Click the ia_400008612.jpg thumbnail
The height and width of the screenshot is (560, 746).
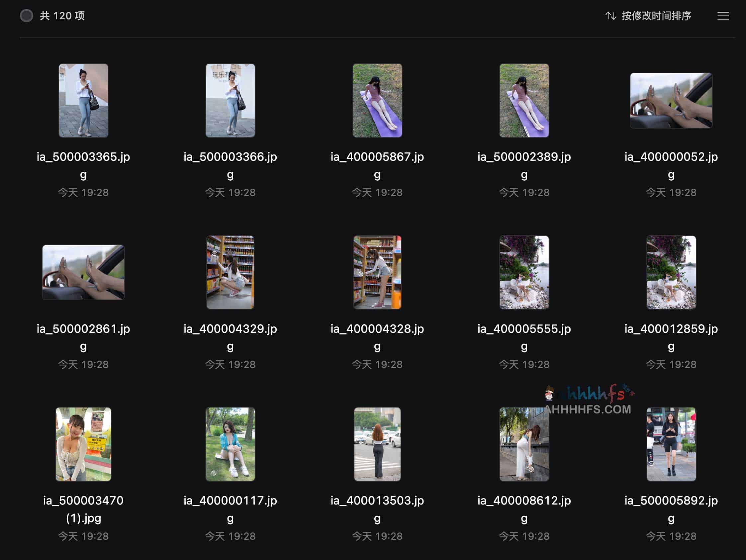click(524, 444)
